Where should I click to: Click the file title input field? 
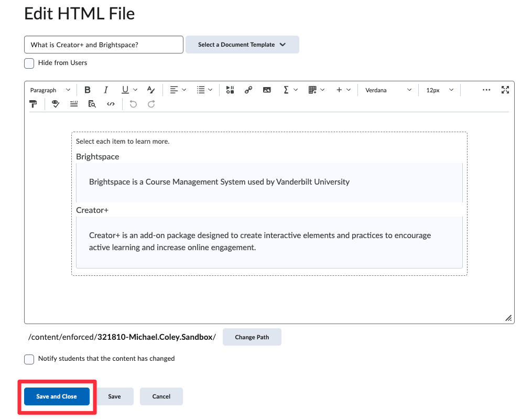coord(103,45)
